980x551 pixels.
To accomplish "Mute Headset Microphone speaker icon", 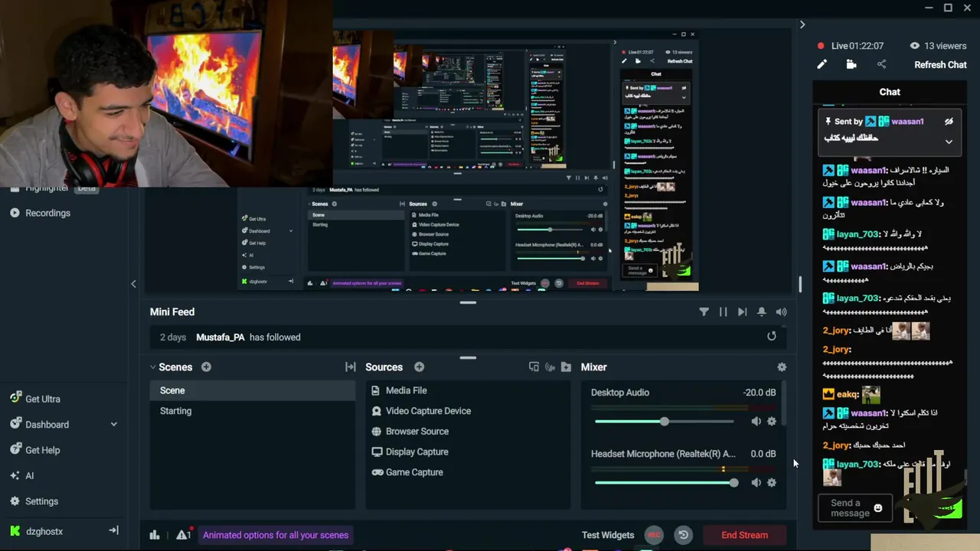I will coord(756,483).
